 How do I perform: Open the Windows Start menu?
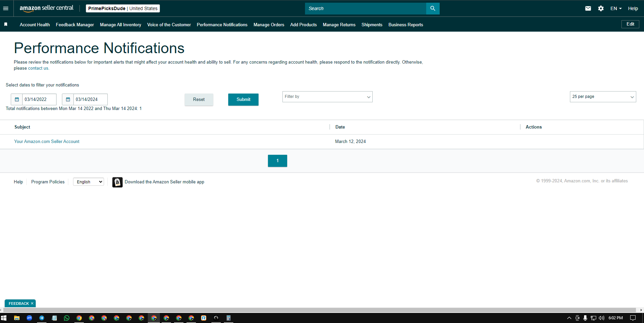[x=4, y=318]
